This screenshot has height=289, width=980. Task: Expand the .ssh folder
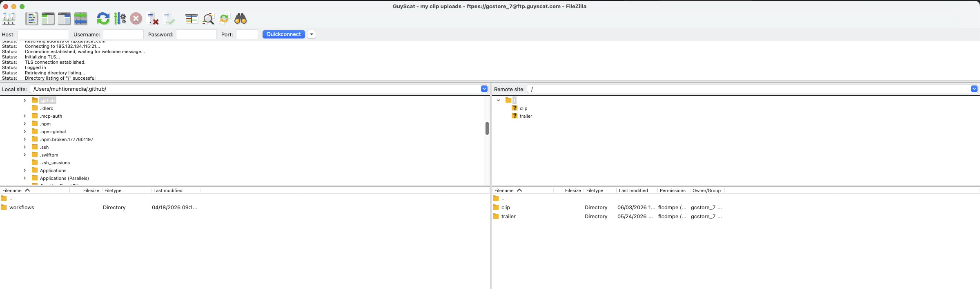[x=24, y=147]
